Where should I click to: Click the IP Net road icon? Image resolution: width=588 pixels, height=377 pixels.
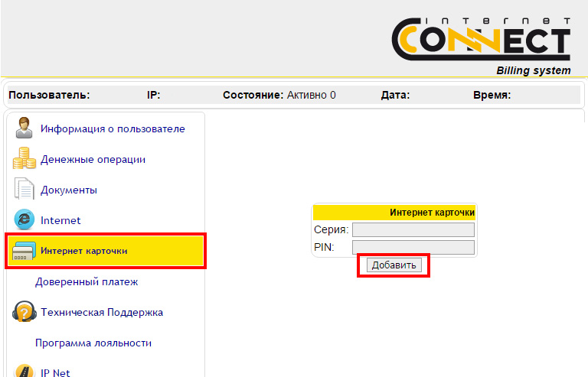(x=24, y=371)
